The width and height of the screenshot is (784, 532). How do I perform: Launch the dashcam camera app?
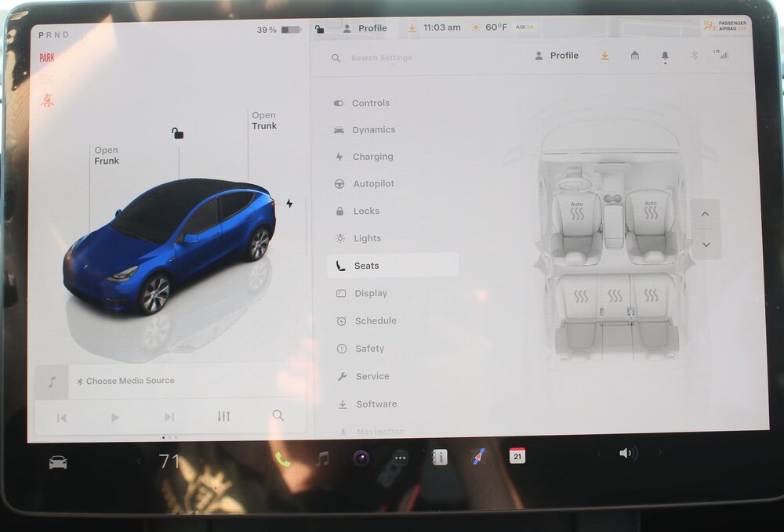tap(361, 458)
